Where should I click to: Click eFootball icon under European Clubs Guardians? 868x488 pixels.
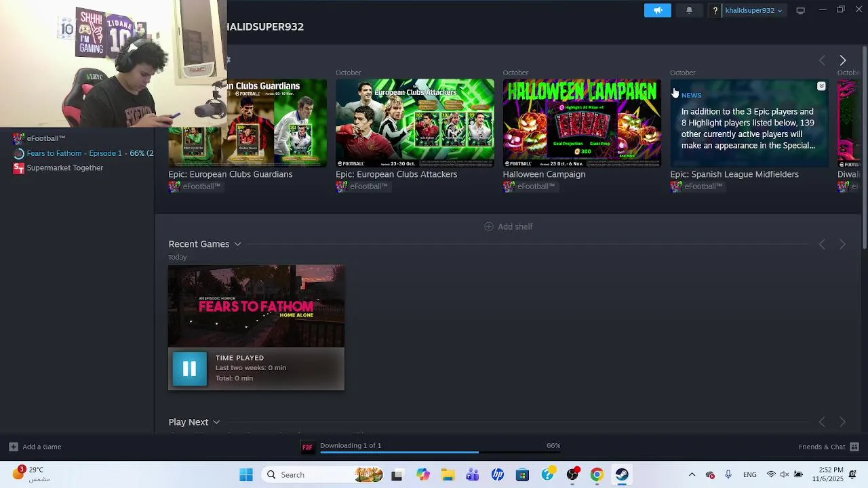point(174,186)
